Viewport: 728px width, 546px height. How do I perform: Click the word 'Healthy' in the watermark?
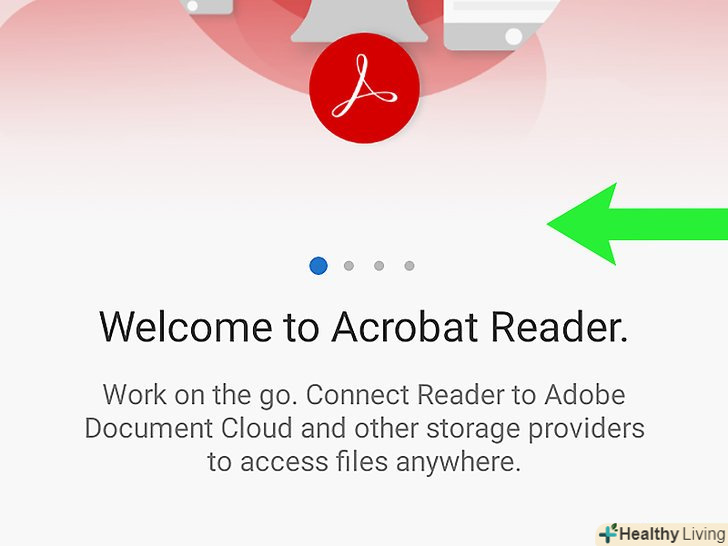pyautogui.click(x=649, y=534)
